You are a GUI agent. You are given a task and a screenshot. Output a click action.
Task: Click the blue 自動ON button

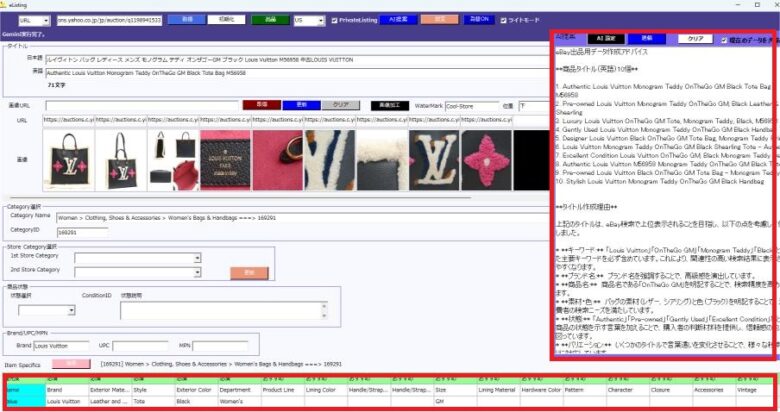click(479, 19)
